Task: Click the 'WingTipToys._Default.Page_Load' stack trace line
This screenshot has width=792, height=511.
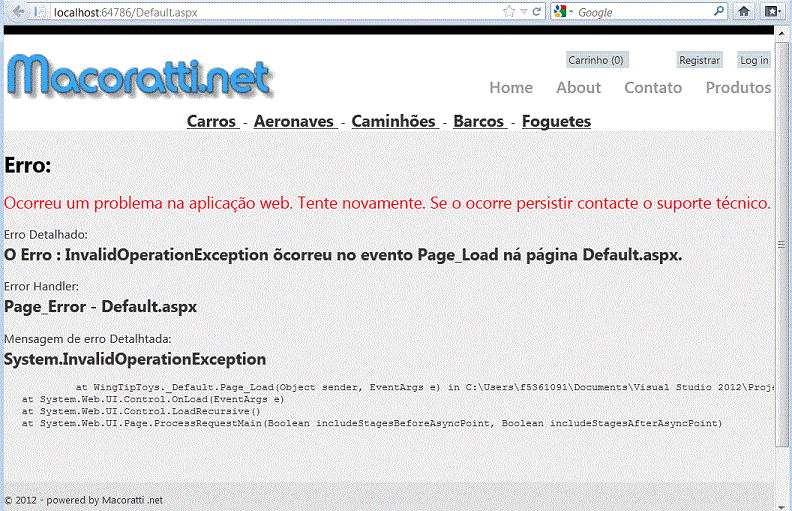Action: click(x=424, y=387)
